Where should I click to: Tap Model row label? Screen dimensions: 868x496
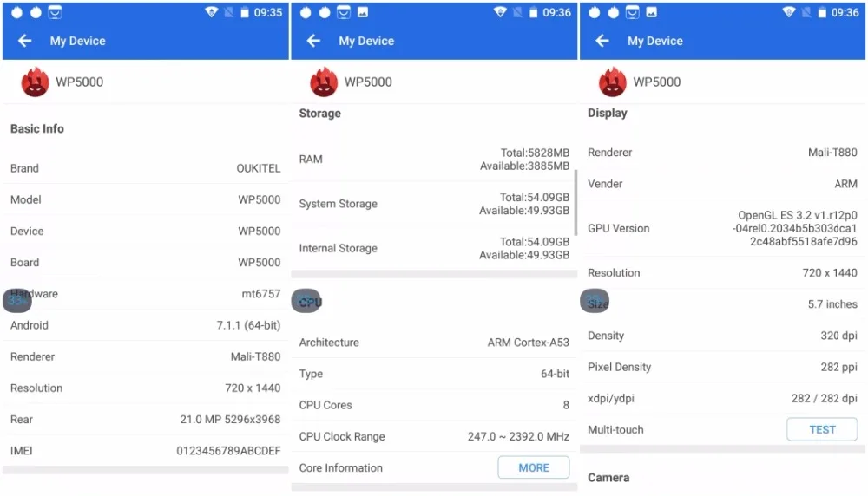point(25,199)
